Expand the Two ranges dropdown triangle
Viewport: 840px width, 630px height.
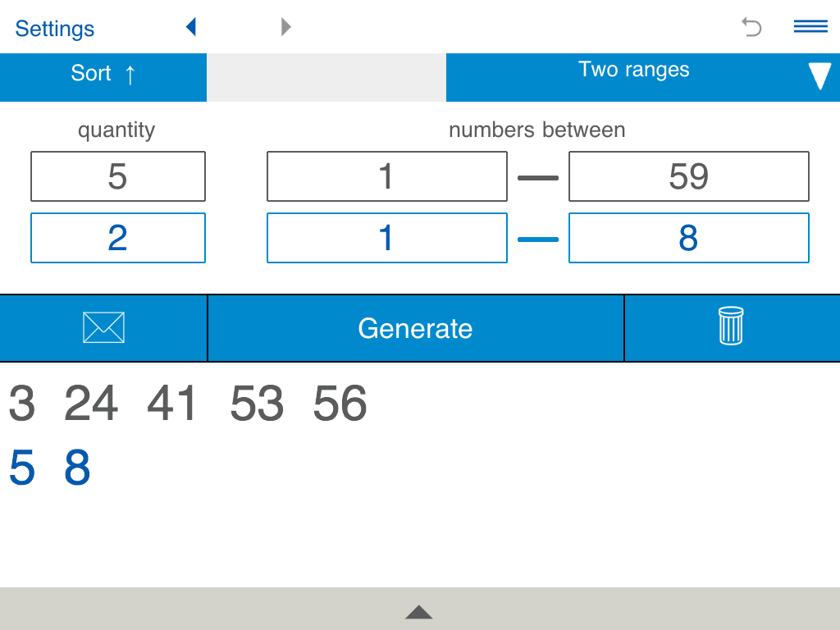pos(819,75)
